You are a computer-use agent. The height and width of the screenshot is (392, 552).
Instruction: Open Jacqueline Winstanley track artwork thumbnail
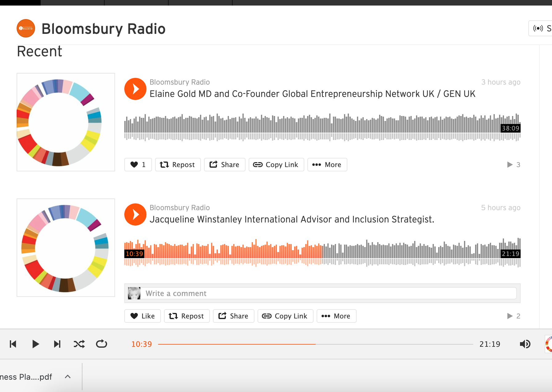(66, 248)
